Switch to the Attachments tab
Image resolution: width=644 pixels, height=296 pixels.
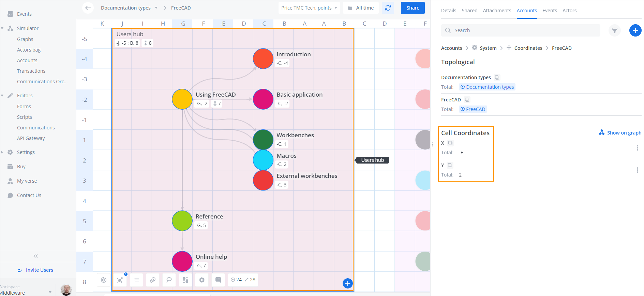click(497, 11)
